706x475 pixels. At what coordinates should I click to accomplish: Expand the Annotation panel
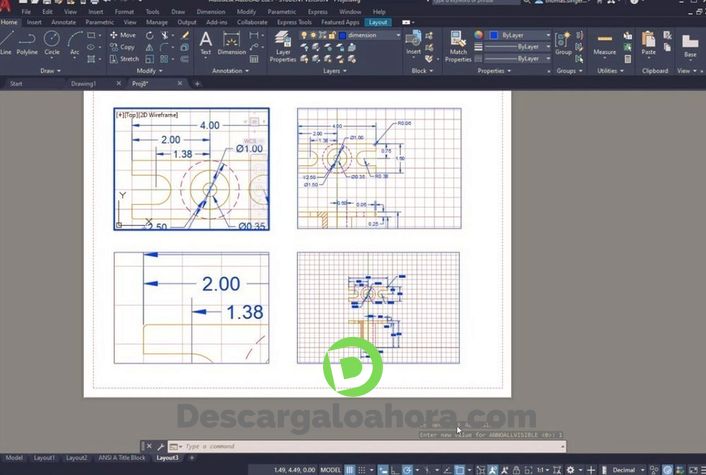pyautogui.click(x=230, y=71)
